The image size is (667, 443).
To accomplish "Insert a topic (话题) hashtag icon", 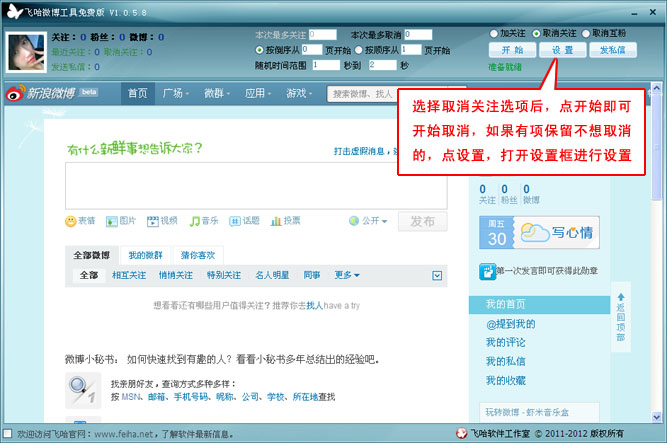I will click(235, 221).
